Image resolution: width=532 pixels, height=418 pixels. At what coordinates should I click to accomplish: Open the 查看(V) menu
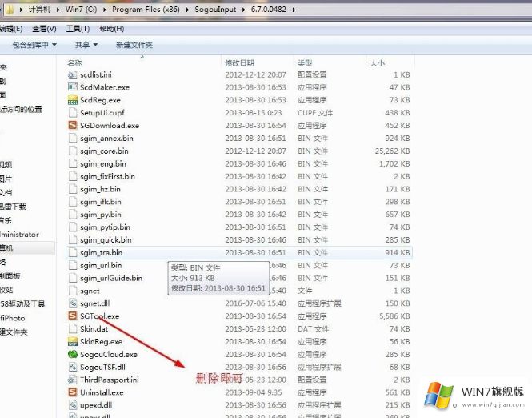click(x=44, y=29)
